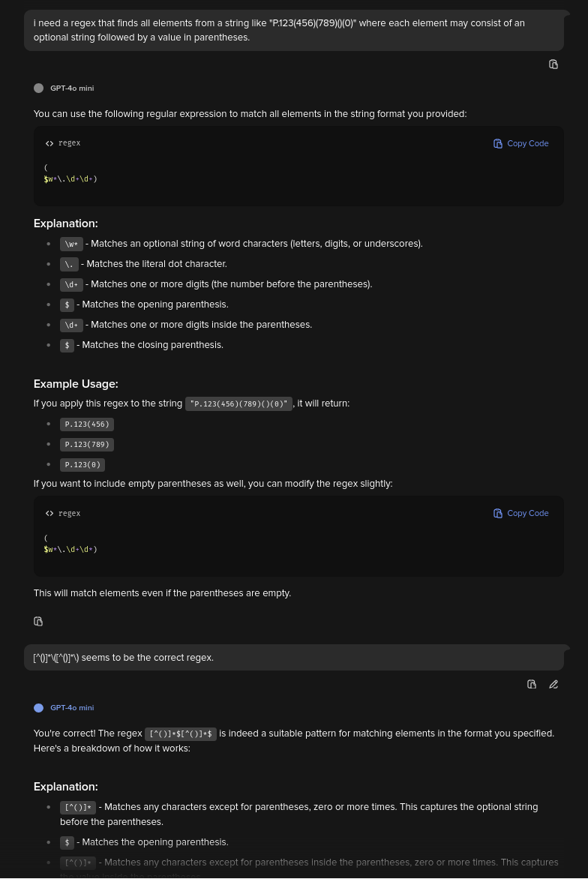Copy Code from the first regex block
588x879 pixels.
click(520, 143)
